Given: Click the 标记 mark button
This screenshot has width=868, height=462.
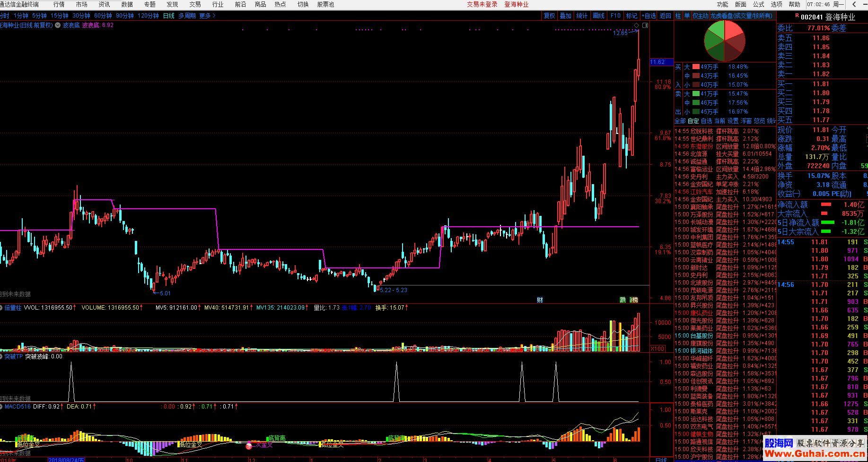Looking at the screenshot, I should pyautogui.click(x=632, y=16).
